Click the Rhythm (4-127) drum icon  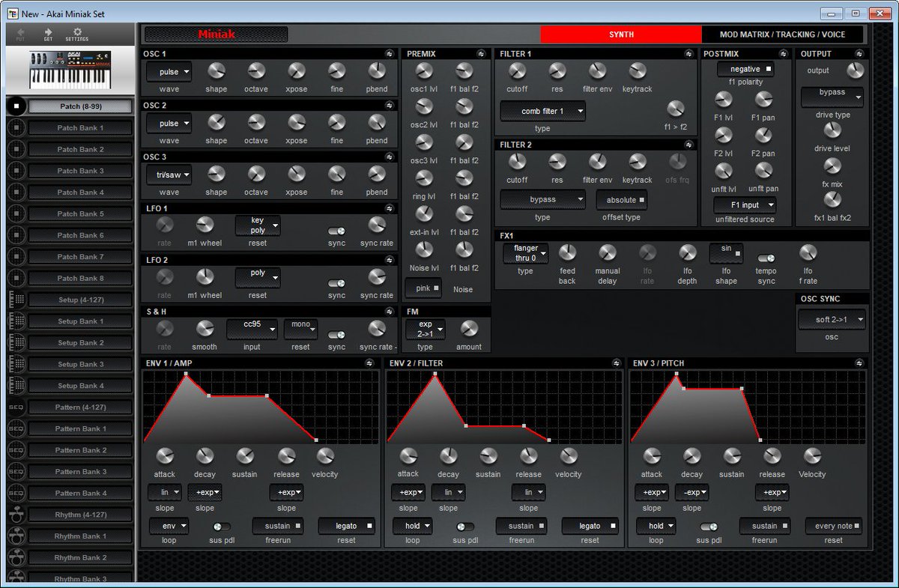point(16,515)
